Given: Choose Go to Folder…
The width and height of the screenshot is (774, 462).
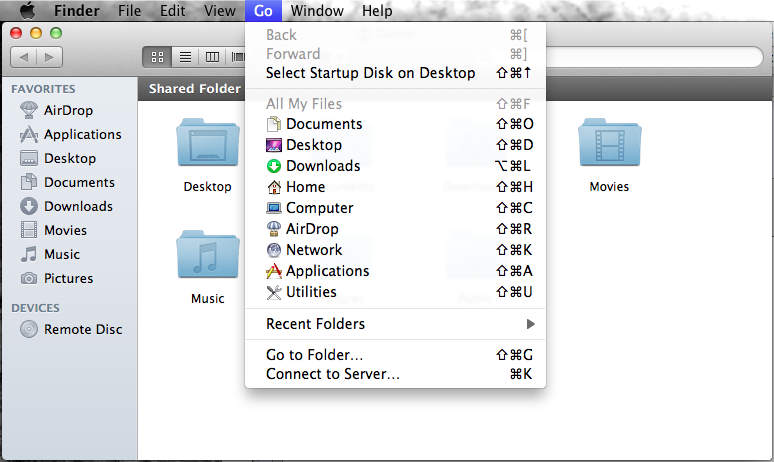Looking at the screenshot, I should click(395, 355).
